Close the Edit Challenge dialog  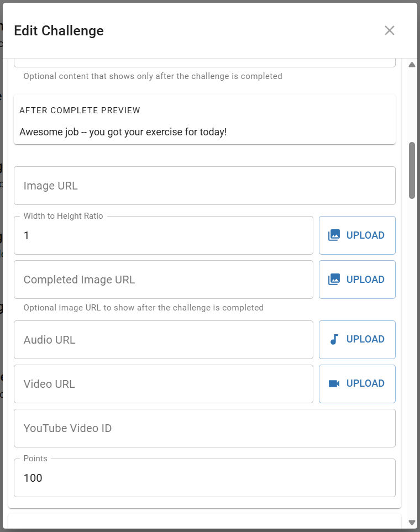click(390, 30)
